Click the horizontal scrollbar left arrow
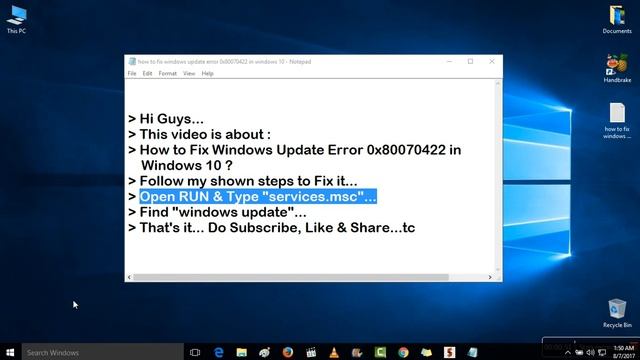Image resolution: width=640 pixels, height=360 pixels. pos(129,277)
